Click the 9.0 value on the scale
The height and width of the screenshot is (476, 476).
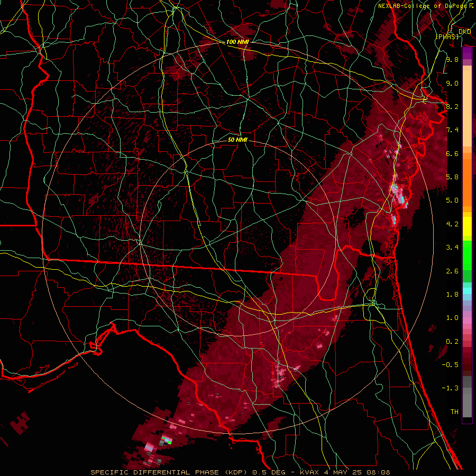[452, 83]
